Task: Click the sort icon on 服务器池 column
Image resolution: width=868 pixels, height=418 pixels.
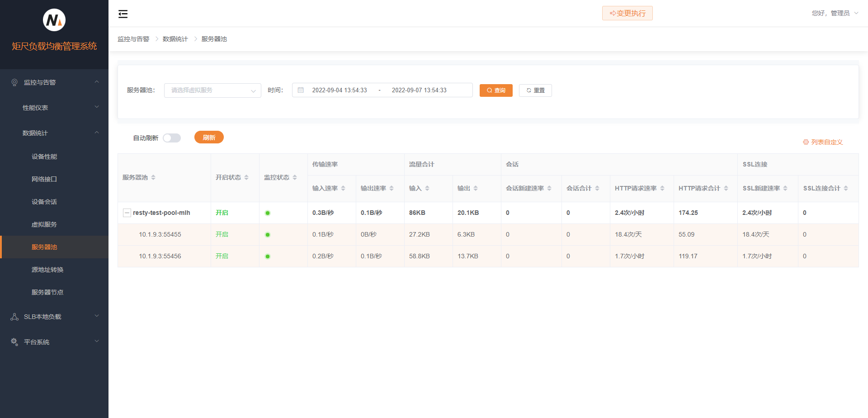Action: tap(153, 177)
